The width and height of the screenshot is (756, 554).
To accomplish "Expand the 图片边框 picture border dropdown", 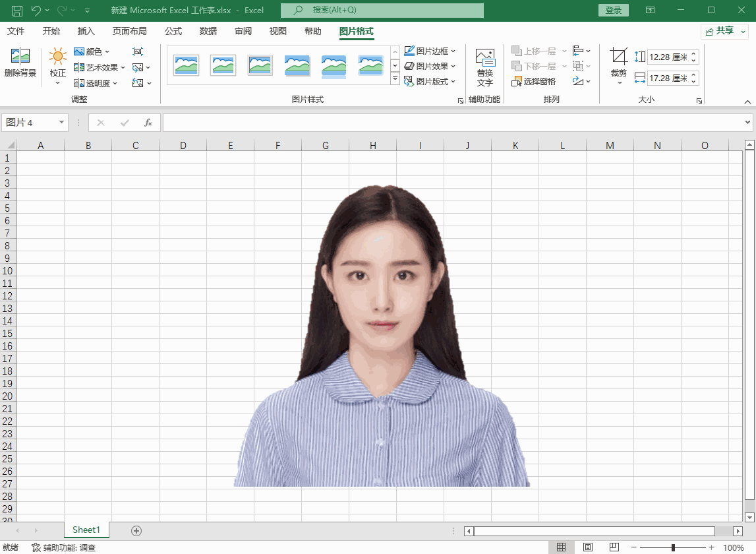I will tap(453, 51).
